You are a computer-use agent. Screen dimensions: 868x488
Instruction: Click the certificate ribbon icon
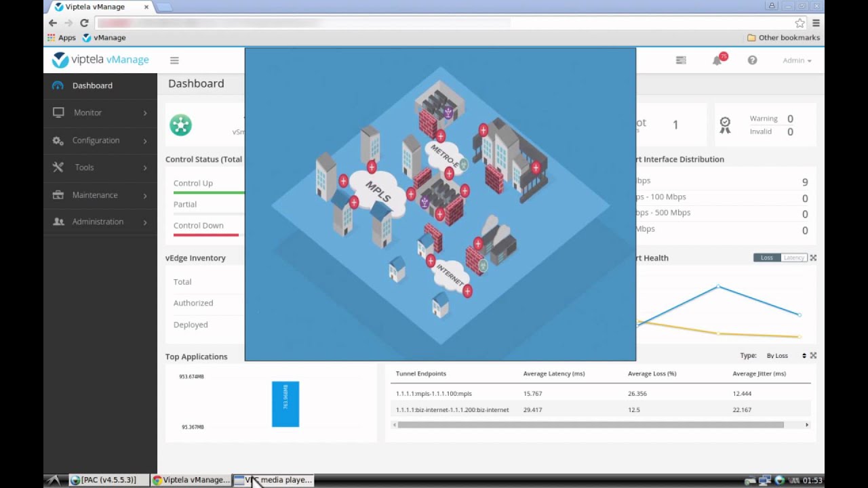(725, 125)
